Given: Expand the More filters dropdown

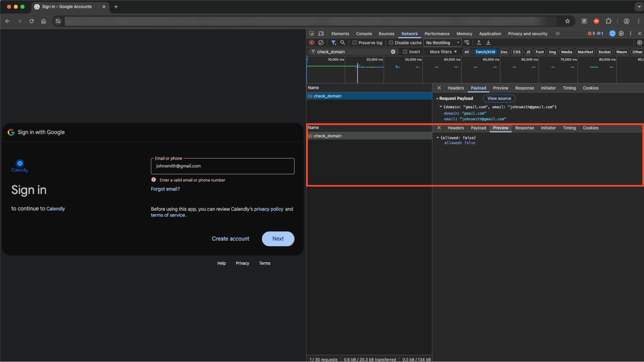Looking at the screenshot, I should point(443,52).
